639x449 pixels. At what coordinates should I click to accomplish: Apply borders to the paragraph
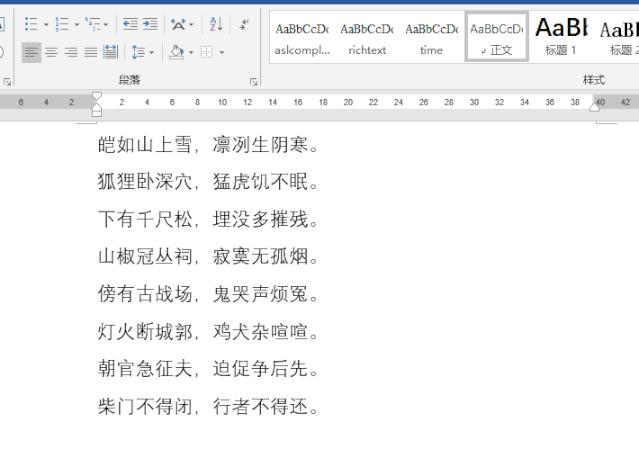(x=207, y=52)
